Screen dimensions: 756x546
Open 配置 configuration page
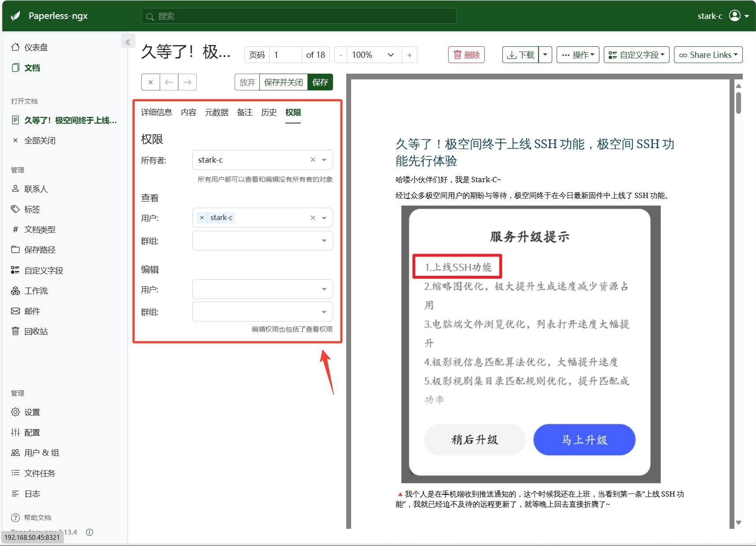pyautogui.click(x=26, y=432)
